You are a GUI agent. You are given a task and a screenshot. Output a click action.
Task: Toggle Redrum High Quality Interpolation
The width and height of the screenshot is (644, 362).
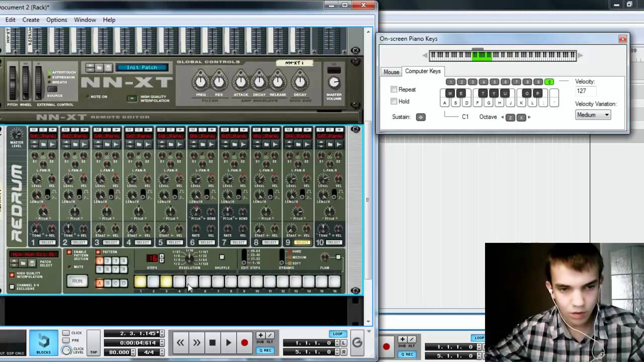coord(12,275)
